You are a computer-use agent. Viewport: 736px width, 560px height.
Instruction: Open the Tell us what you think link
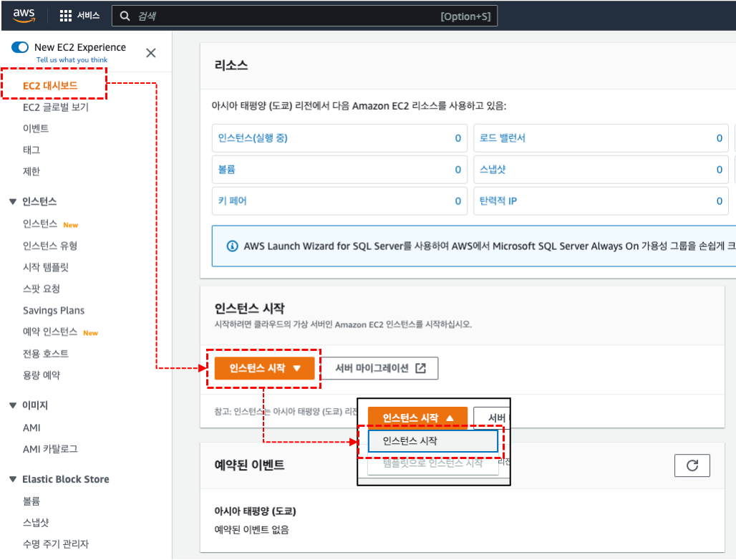pos(72,60)
